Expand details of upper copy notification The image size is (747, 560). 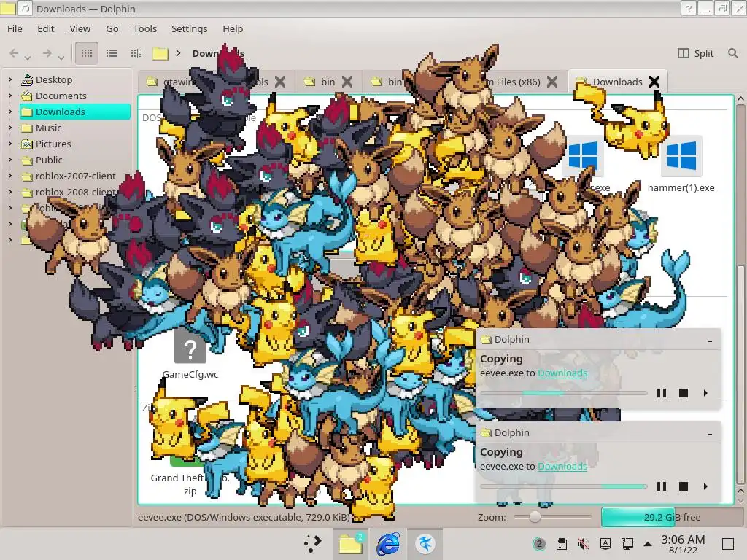click(x=705, y=393)
